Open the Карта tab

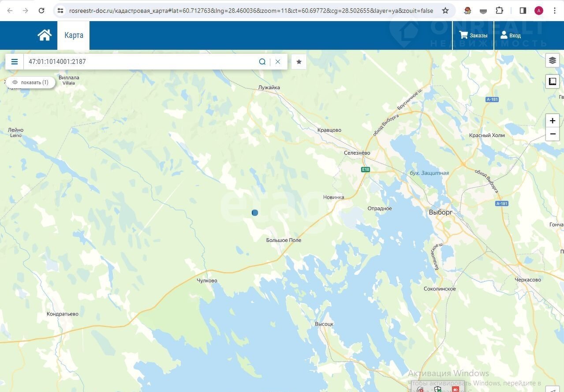pos(74,35)
